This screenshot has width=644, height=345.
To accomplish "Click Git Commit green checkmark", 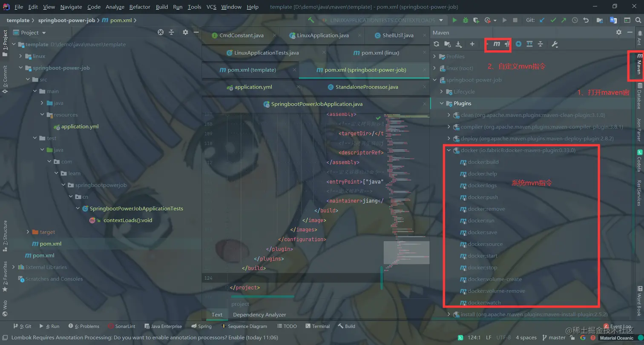I will tap(553, 20).
